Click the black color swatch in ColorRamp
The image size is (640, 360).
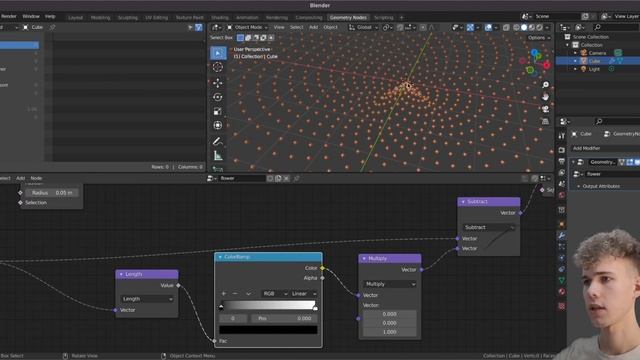[268, 330]
